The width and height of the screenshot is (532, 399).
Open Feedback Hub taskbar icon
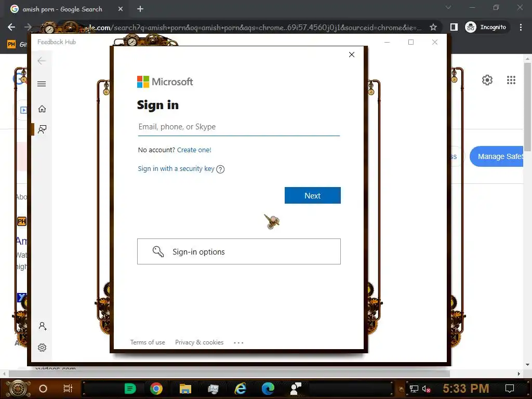pos(296,389)
